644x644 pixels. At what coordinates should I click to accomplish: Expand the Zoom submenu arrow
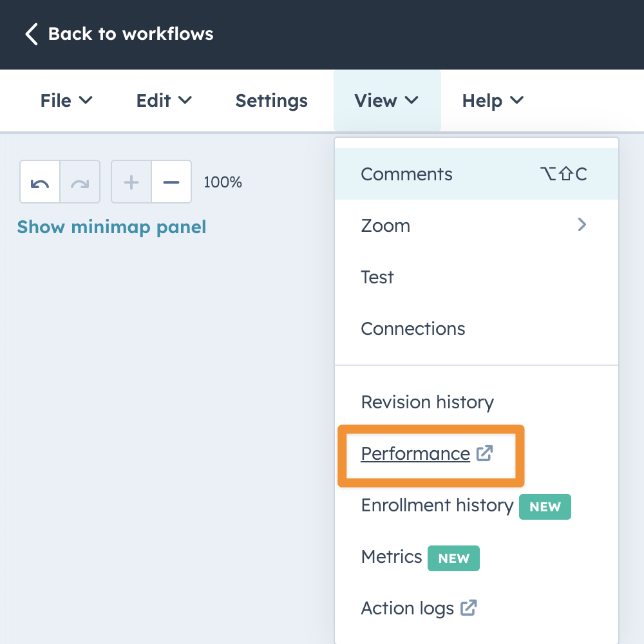click(x=582, y=225)
